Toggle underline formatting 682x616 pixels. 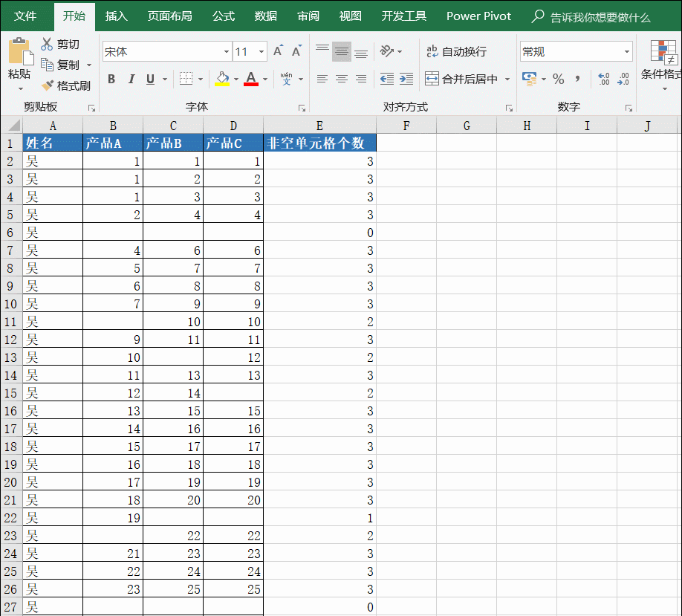tap(151, 79)
